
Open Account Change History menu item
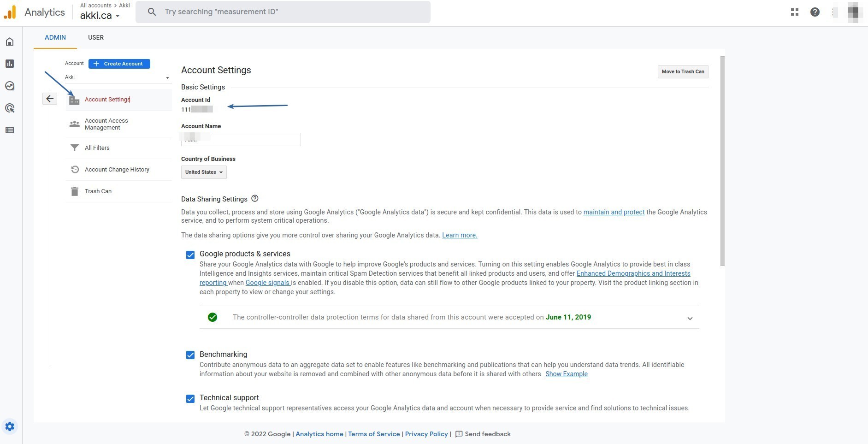[x=117, y=170]
